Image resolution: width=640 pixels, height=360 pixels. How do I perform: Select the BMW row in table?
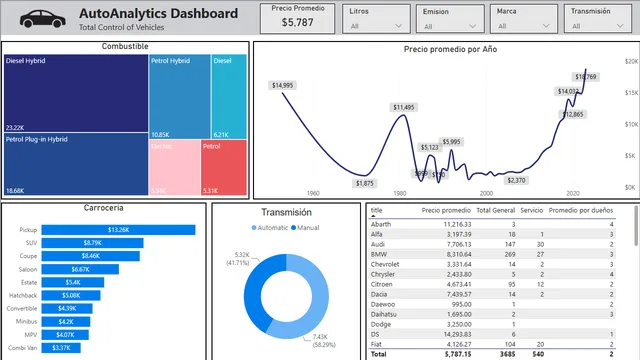(x=492, y=254)
